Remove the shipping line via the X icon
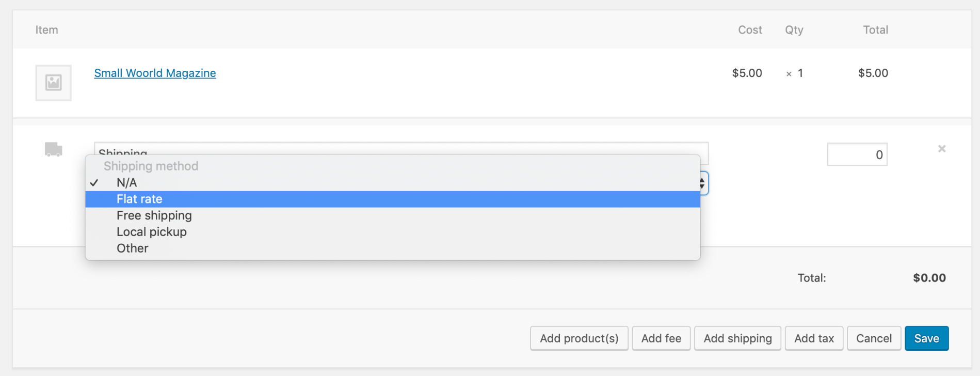The width and height of the screenshot is (980, 376). click(x=942, y=149)
